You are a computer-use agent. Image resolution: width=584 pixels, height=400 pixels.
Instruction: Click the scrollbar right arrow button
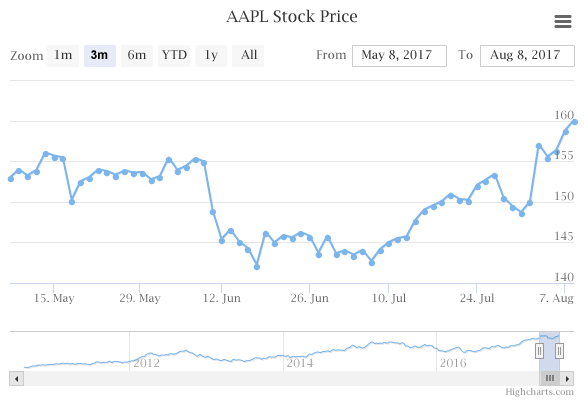click(x=567, y=379)
